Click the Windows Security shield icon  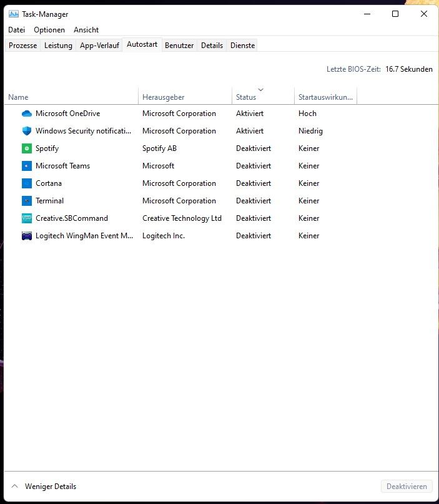(x=27, y=131)
